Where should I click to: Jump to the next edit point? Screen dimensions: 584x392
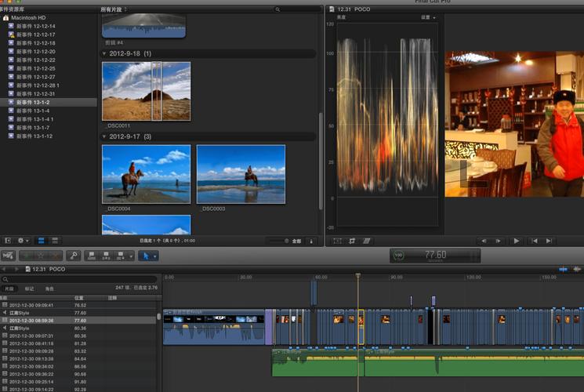tap(548, 241)
